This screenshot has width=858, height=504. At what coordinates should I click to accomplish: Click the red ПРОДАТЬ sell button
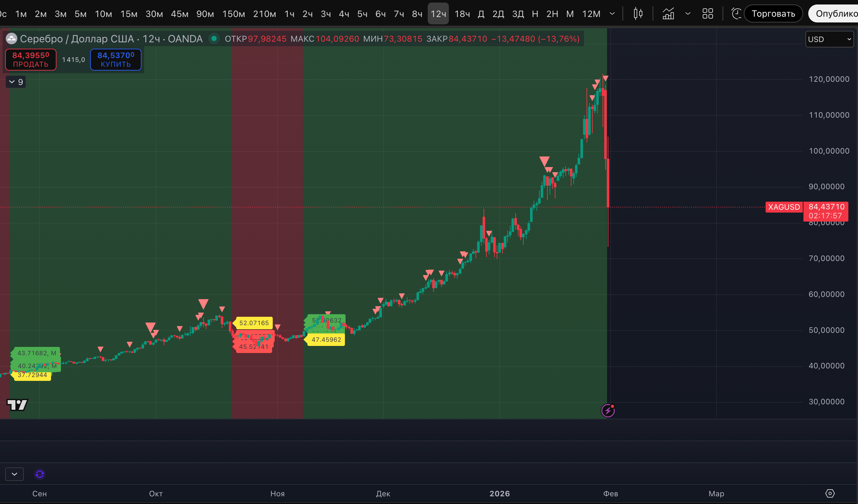31,60
